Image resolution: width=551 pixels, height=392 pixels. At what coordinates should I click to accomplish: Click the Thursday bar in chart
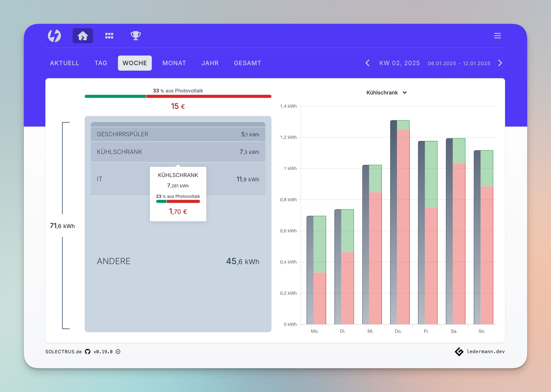[400, 222]
